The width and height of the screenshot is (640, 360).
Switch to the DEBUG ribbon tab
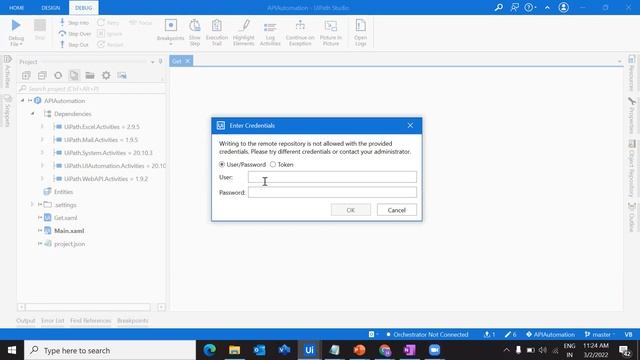tap(84, 8)
